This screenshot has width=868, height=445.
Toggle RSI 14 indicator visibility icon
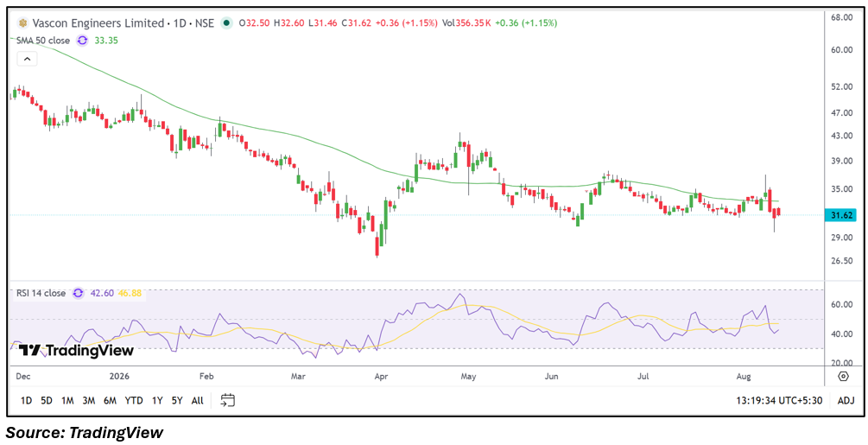coord(78,293)
